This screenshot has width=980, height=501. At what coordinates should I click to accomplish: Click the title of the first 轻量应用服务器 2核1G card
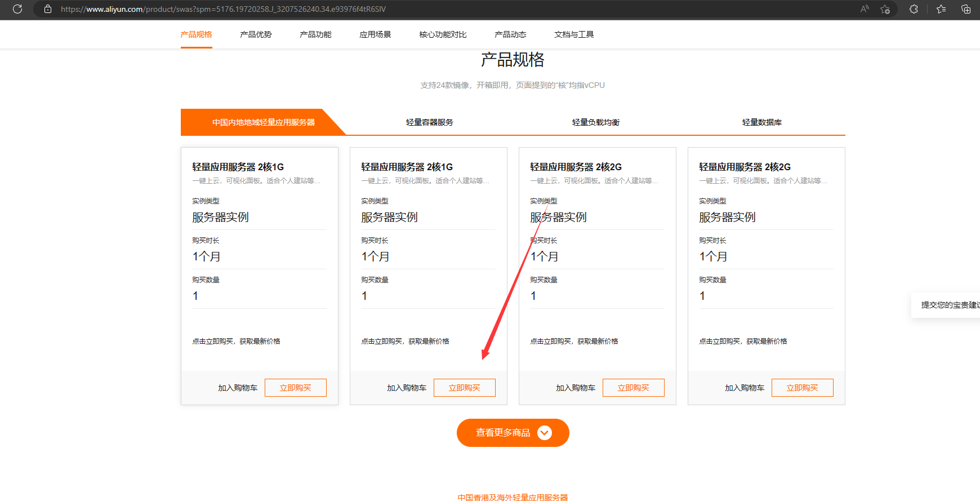pyautogui.click(x=238, y=167)
